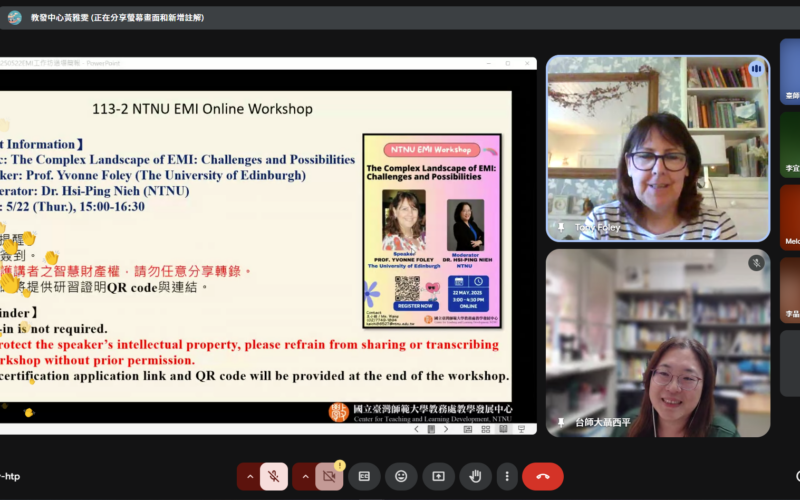Screen dimensions: 800x500
Task: Click the QR code on the poster
Action: (407, 288)
